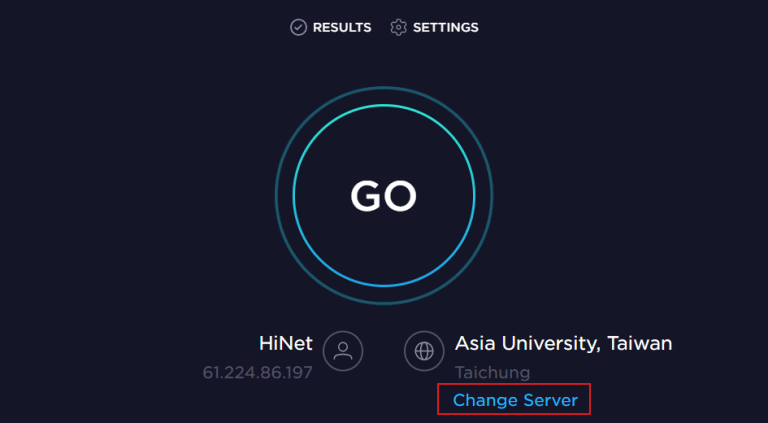
Task: Click the IP address 61.224.86.197
Action: (258, 373)
